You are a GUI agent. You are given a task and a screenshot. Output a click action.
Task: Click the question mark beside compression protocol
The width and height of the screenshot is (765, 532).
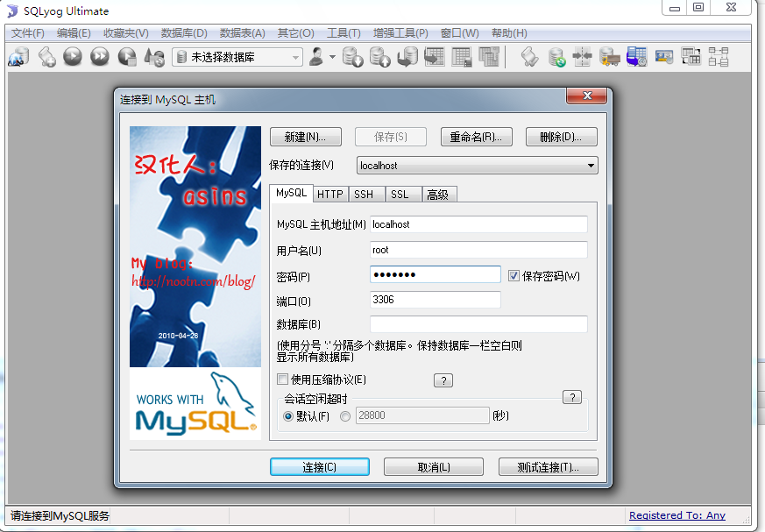coord(443,380)
